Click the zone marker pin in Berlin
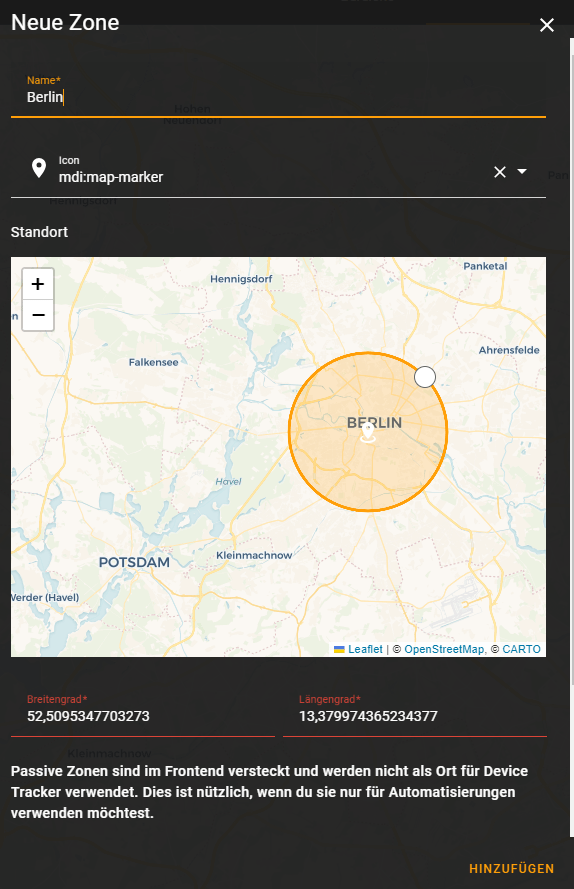Screen dimensions: 574x889 point(368,433)
